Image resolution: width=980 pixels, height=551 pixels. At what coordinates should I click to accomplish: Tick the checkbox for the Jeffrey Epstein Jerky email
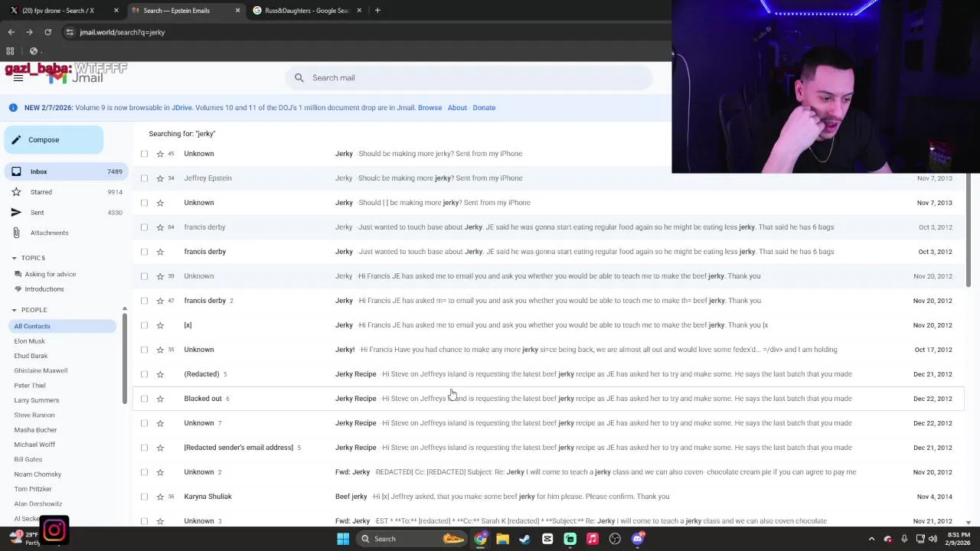tap(144, 178)
